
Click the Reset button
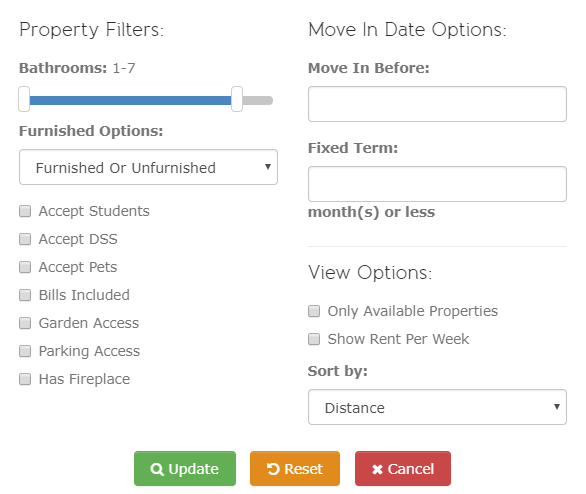tap(295, 469)
